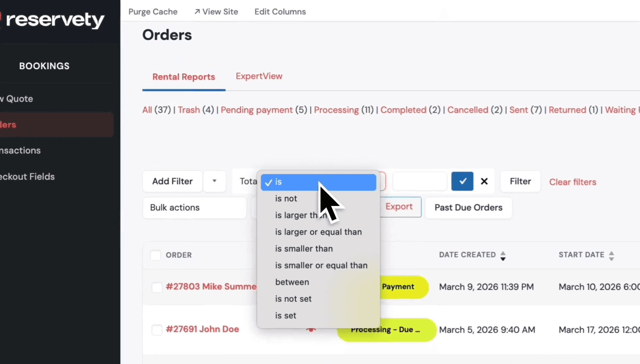
Task: Click the Clear filters link
Action: tap(573, 182)
